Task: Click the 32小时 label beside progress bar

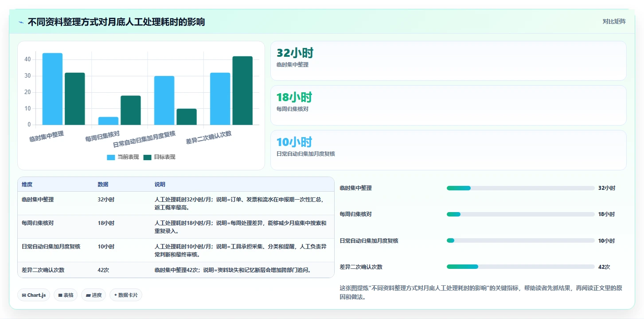Action: click(x=607, y=188)
